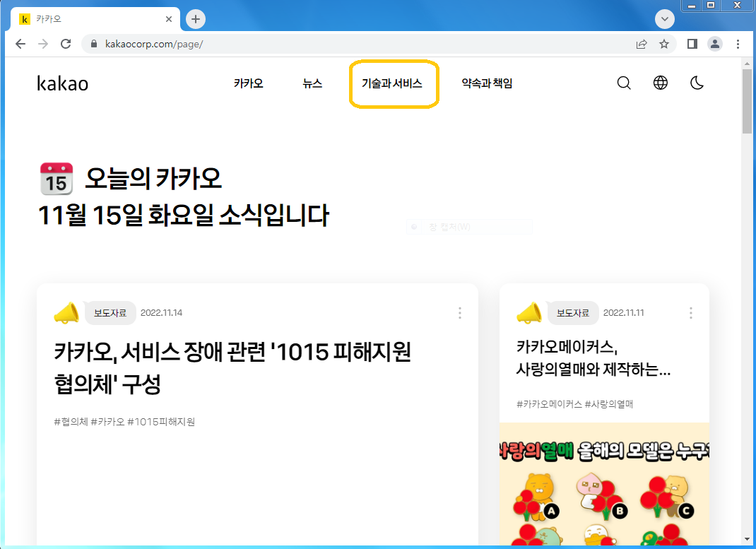The height and width of the screenshot is (549, 756).
Task: Open the 사랑의열매 character image
Action: (x=604, y=485)
